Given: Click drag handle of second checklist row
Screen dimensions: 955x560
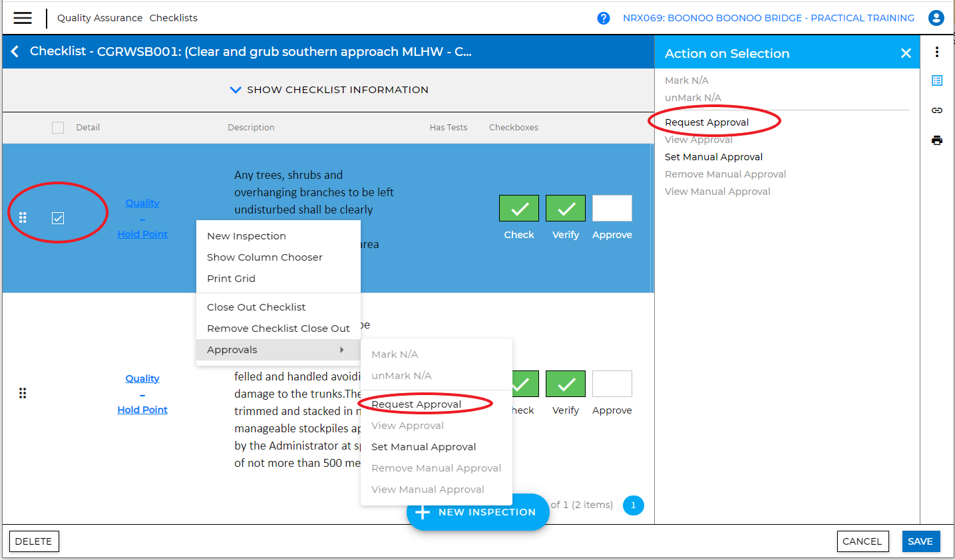Looking at the screenshot, I should [x=23, y=393].
